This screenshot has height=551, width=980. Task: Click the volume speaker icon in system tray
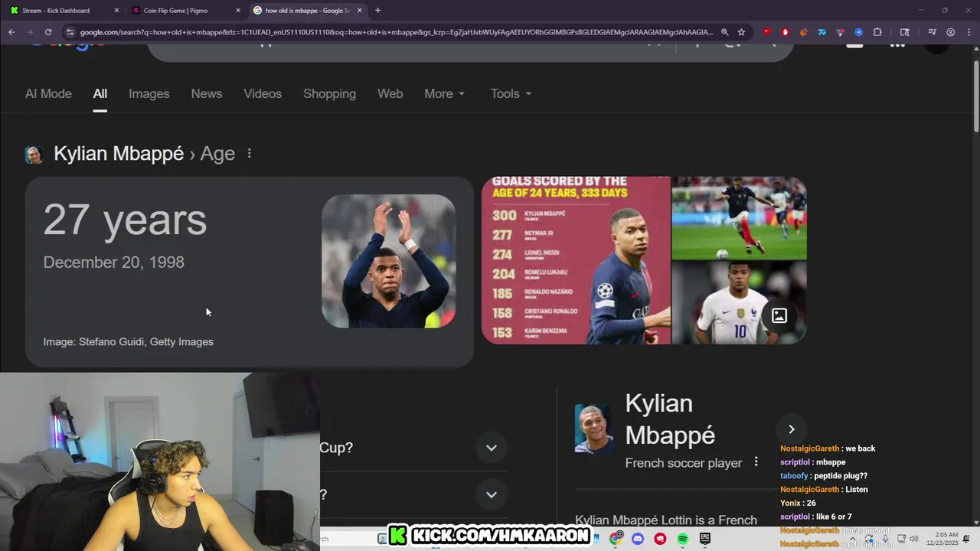pos(913,539)
